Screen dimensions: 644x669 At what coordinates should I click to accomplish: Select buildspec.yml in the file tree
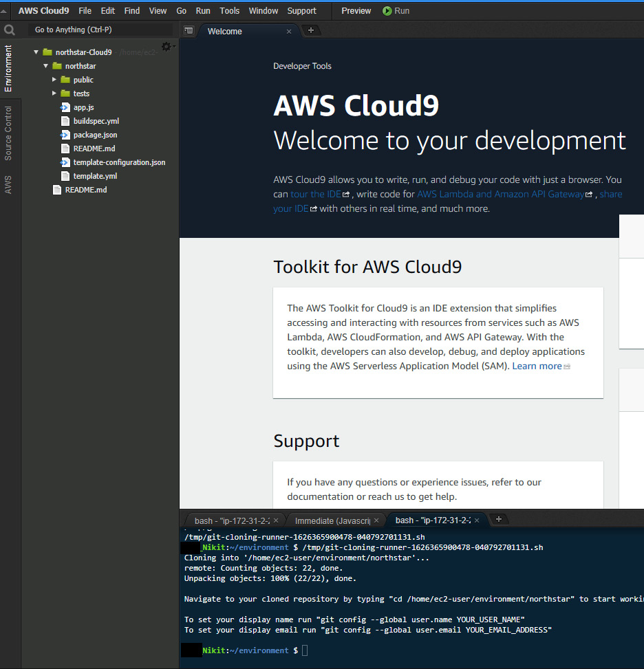96,121
